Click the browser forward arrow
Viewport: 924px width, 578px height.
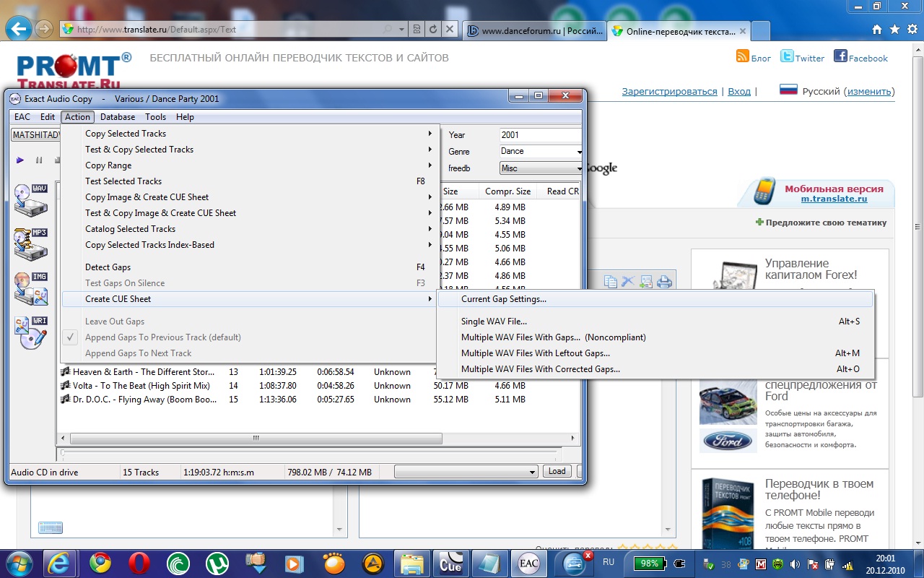[x=44, y=29]
